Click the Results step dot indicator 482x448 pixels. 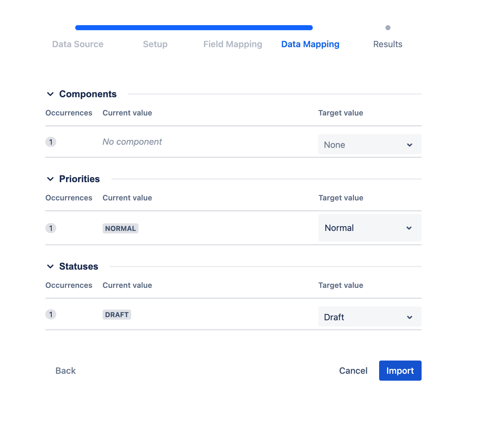388,28
